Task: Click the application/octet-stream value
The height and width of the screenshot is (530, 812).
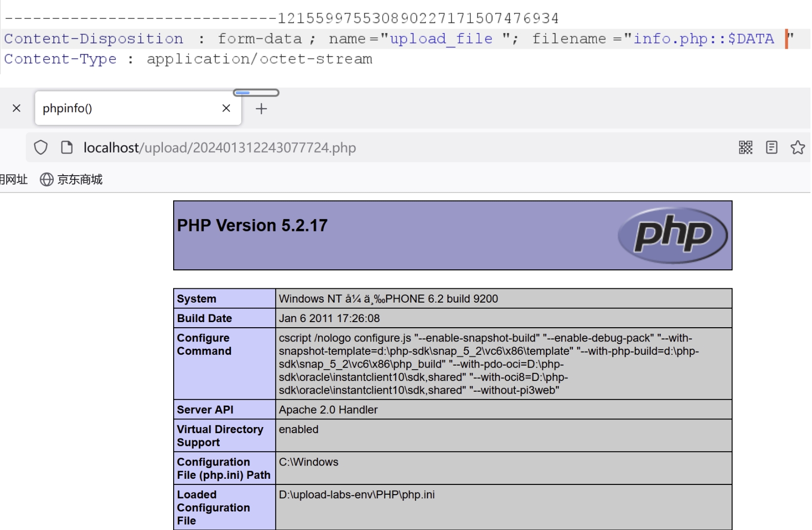Action: tap(259, 59)
